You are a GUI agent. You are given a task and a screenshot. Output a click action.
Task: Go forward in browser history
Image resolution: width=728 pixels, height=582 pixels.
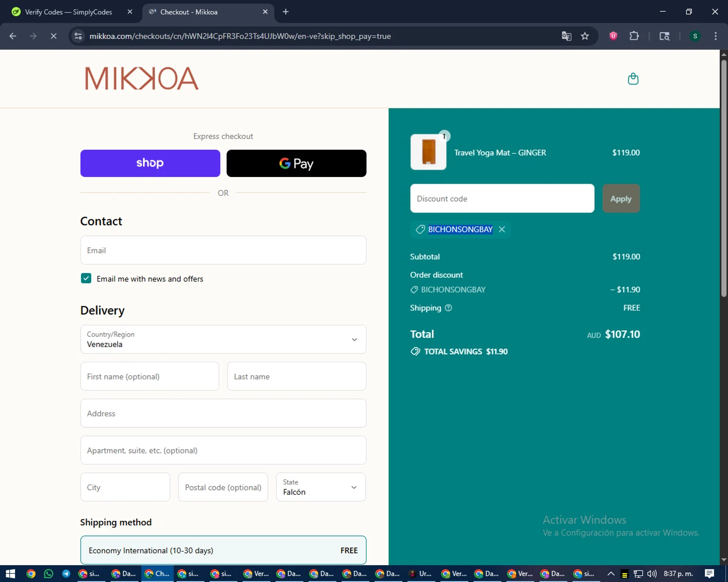point(33,36)
